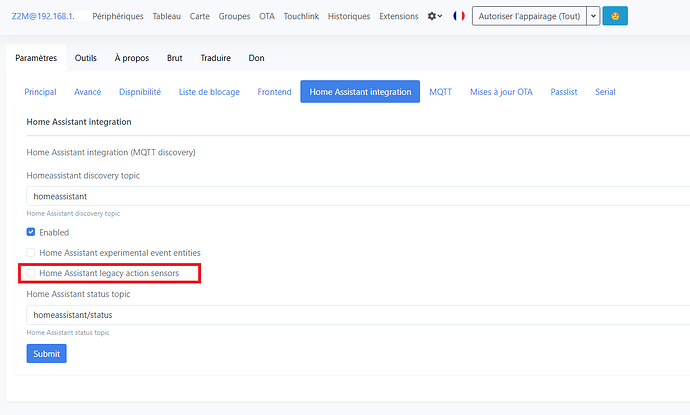Open the Principal settings sub-tab
The height and width of the screenshot is (415, 690).
pos(40,92)
